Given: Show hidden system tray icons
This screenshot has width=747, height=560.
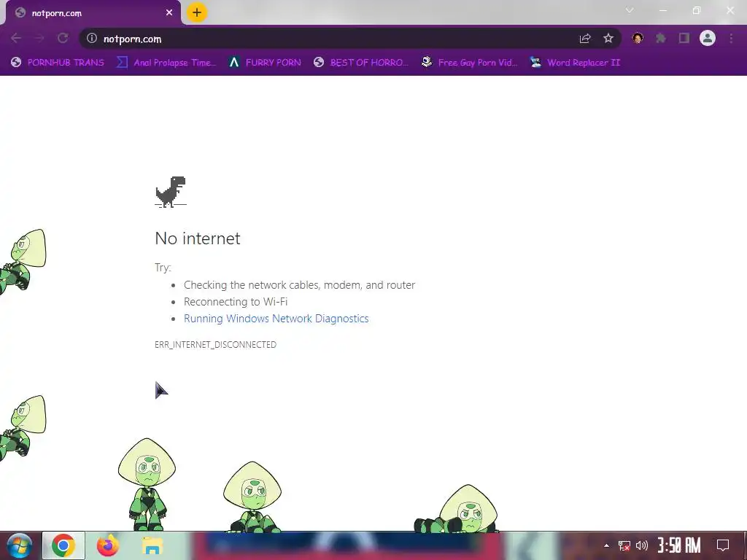Looking at the screenshot, I should [606, 545].
